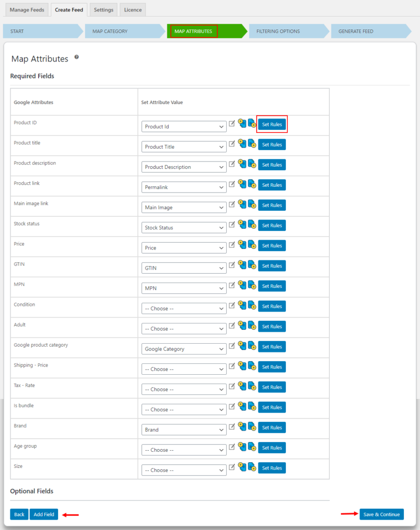Viewport: 420px width, 530px height.
Task: Expand the Adult attribute value dropdown
Action: tap(183, 328)
